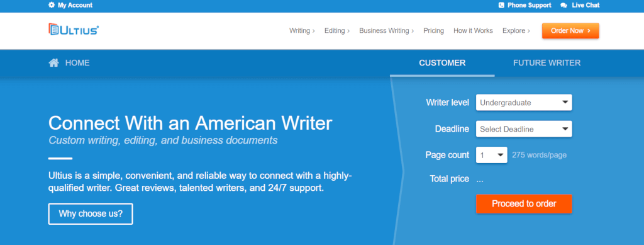Click the Writer level label
Viewport: 644px width, 245px height.
(447, 103)
